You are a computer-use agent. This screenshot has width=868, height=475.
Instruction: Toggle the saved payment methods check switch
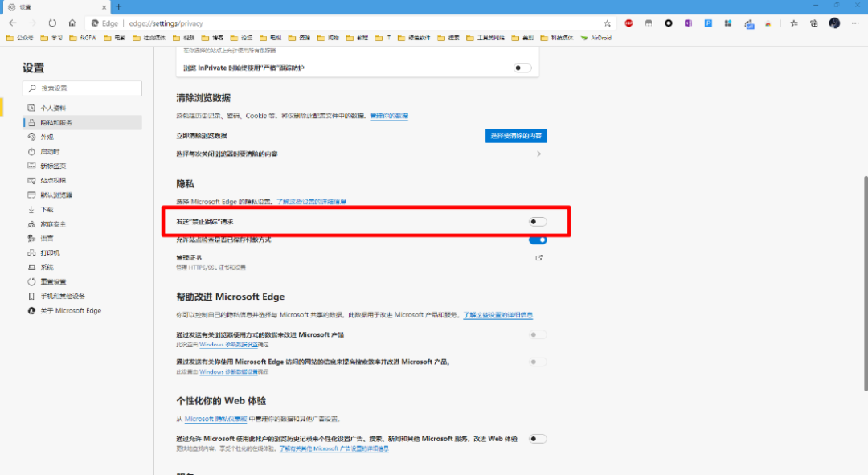click(x=538, y=240)
